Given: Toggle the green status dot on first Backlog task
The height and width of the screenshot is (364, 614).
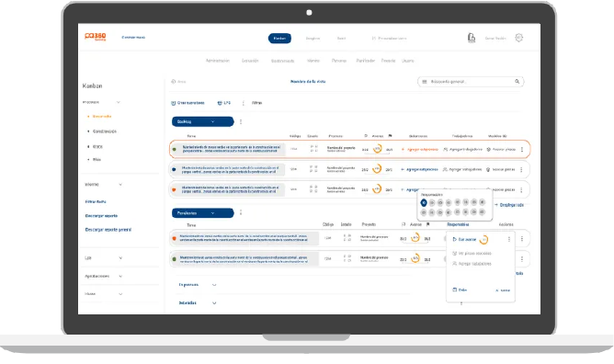Looking at the screenshot, I should (175, 149).
